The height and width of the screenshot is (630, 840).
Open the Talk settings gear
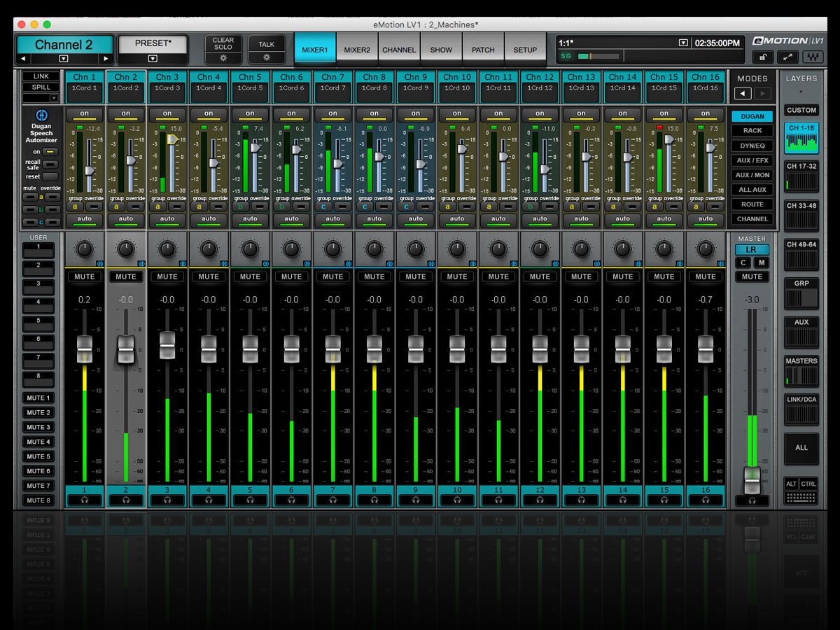267,57
